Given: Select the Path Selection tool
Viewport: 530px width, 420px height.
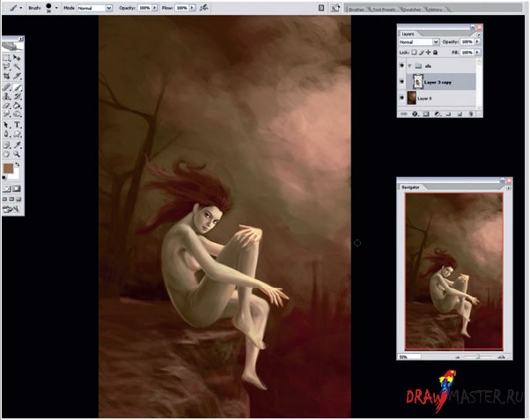Looking at the screenshot, I should pyautogui.click(x=7, y=125).
